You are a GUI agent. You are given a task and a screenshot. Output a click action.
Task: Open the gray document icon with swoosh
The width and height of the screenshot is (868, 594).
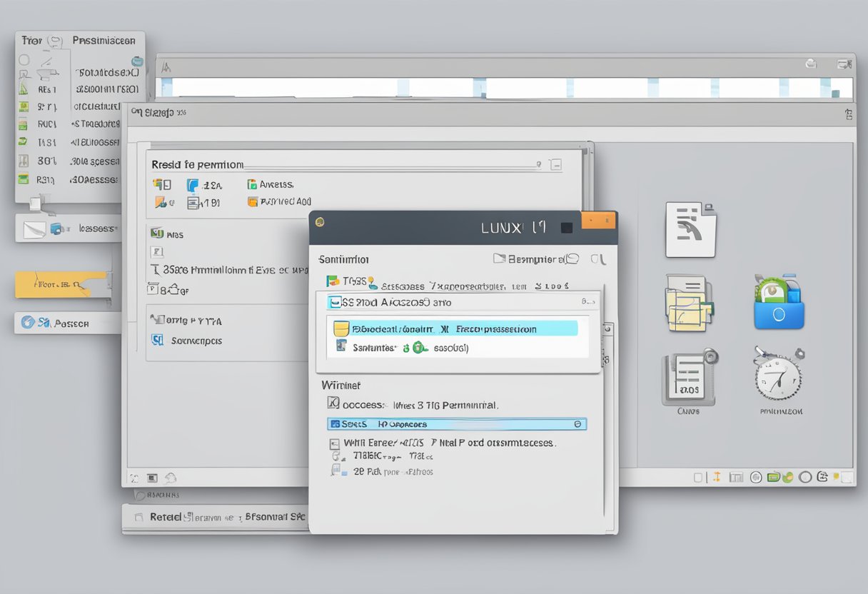pyautogui.click(x=690, y=229)
